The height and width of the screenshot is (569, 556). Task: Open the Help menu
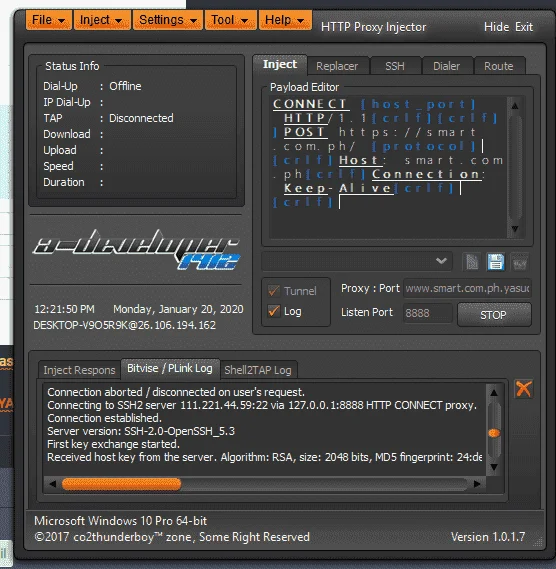pyautogui.click(x=285, y=20)
